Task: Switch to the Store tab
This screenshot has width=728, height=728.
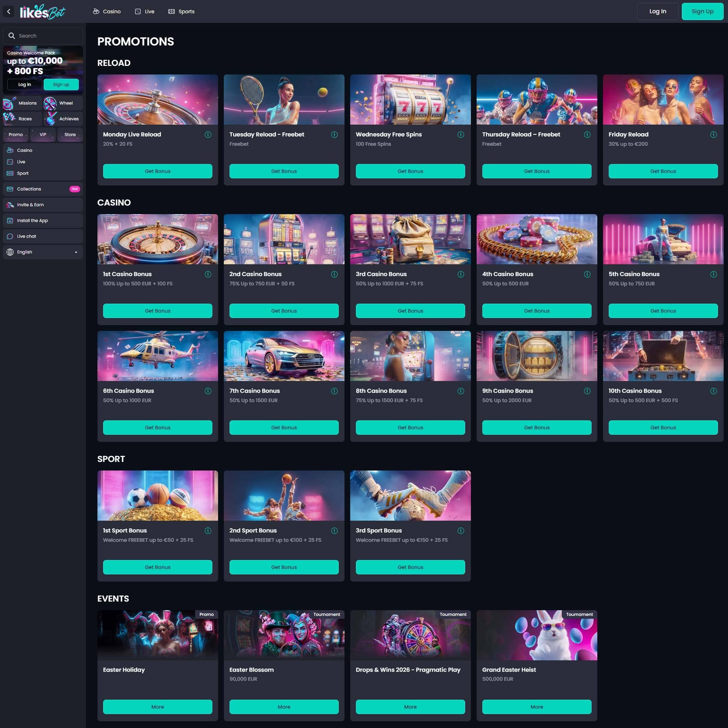Action: pyautogui.click(x=70, y=135)
